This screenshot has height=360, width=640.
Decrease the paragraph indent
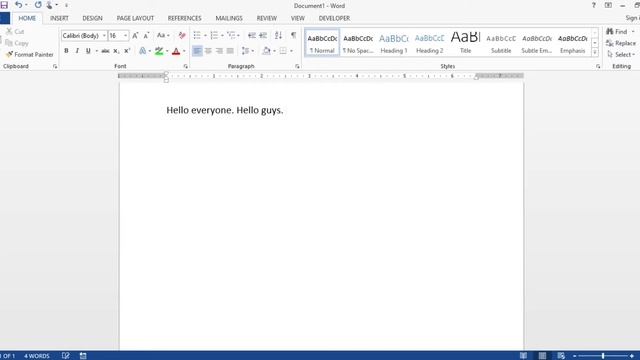[252, 36]
